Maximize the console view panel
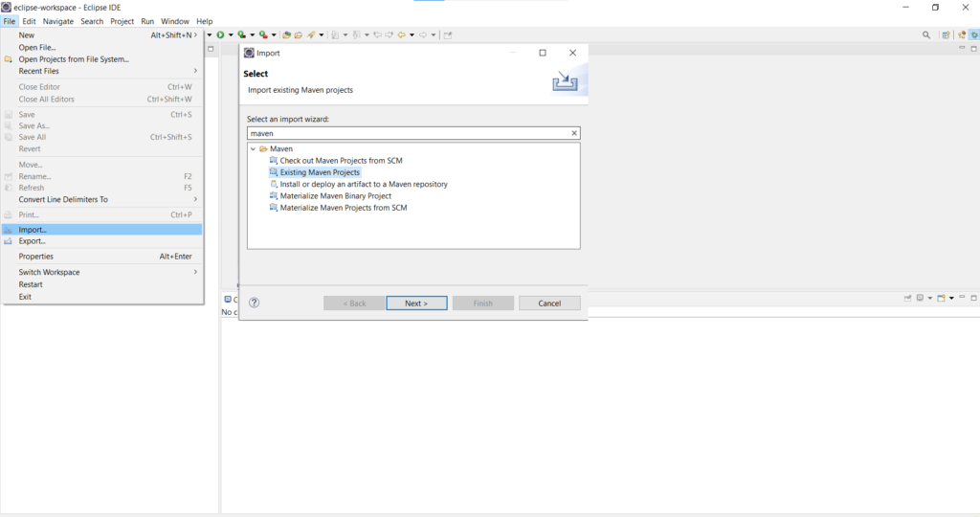Image resolution: width=980 pixels, height=517 pixels. [973, 298]
